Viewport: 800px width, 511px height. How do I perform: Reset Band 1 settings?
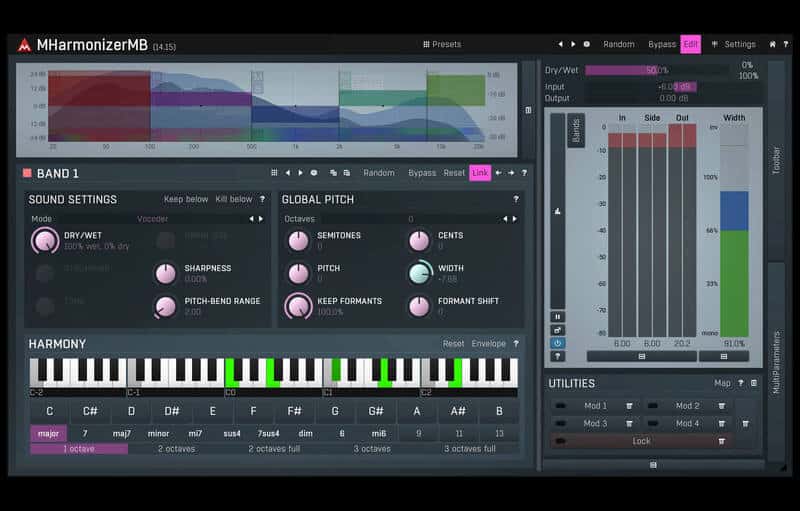(454, 173)
